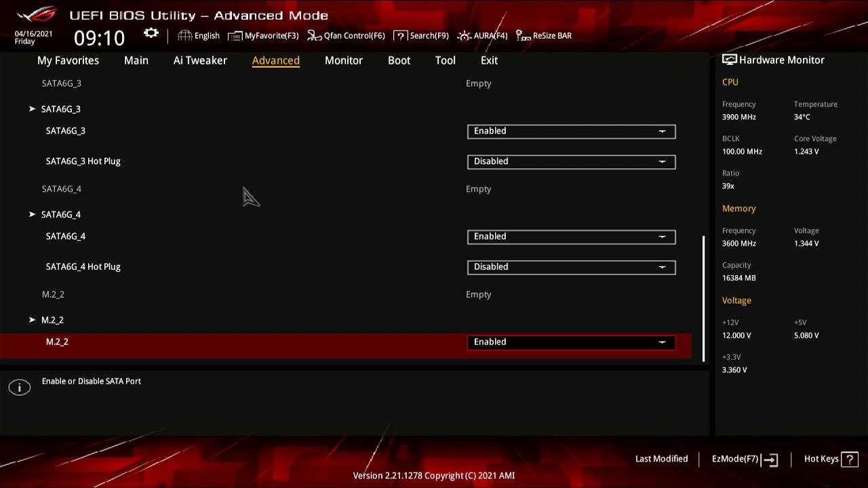The height and width of the screenshot is (488, 868).
Task: Click the Enable or Disable SATA Port hint
Action: click(91, 381)
